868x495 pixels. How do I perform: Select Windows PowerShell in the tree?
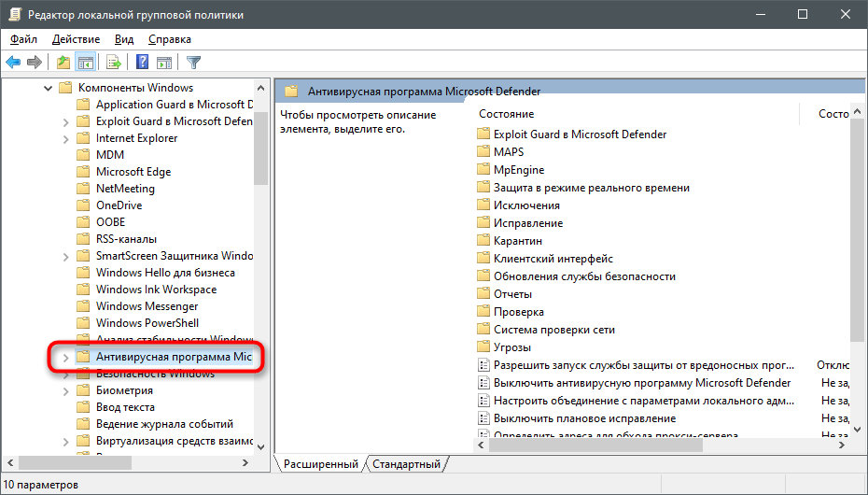138,323
